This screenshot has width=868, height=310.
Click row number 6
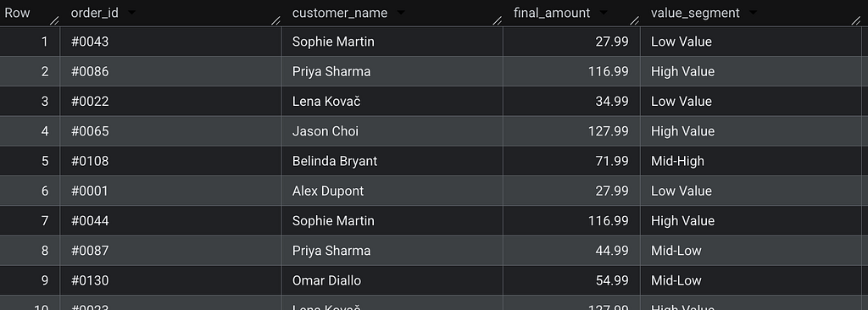pos(30,191)
